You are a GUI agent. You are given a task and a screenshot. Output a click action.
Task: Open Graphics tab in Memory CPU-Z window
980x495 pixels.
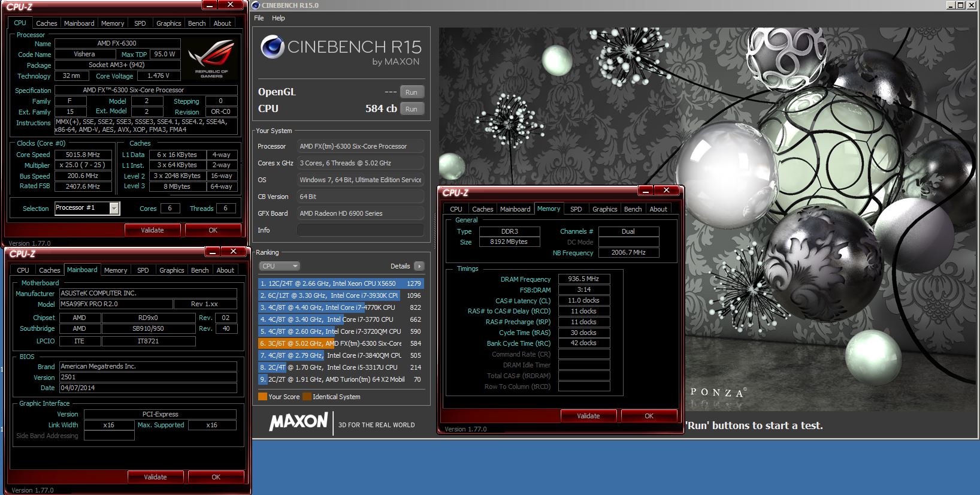click(x=605, y=209)
